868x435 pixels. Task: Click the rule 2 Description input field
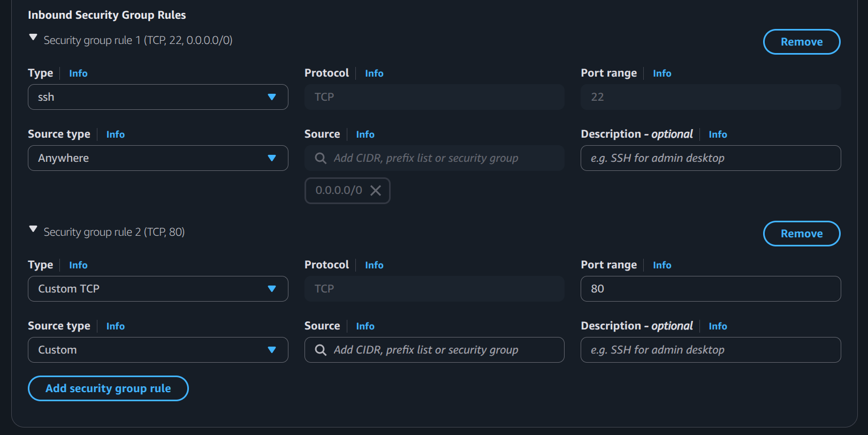pos(710,350)
